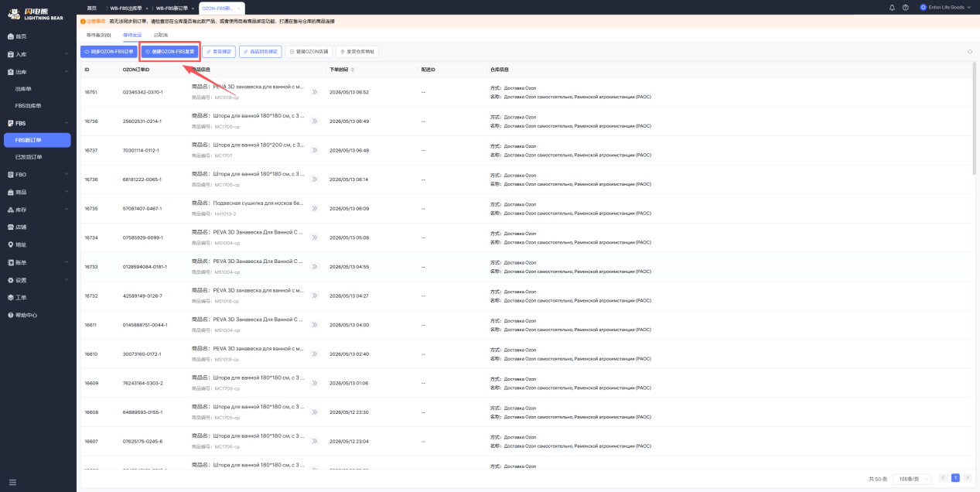Click the next page arrow in pagination
Viewport: 980px width, 492px height.
tap(967, 478)
